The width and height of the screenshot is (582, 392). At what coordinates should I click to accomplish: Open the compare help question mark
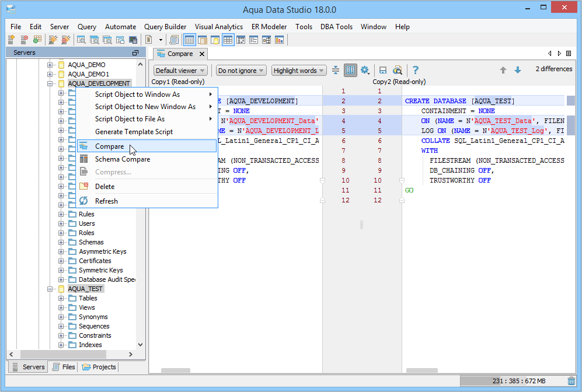[416, 70]
